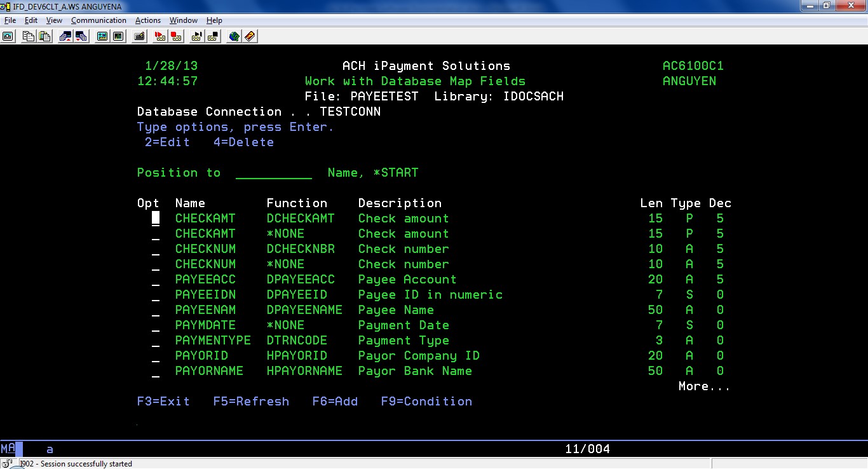
Task: Click the F6=Add function key text
Action: click(335, 402)
